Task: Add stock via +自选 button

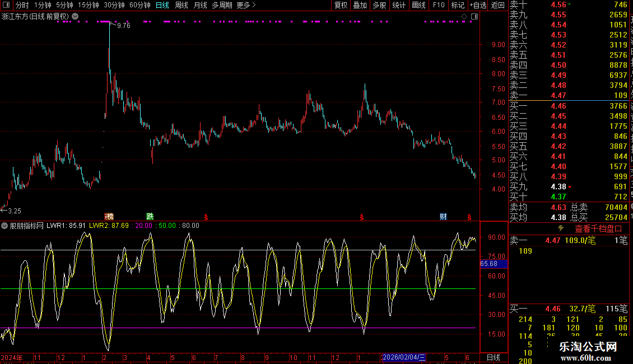Action: tap(478, 5)
